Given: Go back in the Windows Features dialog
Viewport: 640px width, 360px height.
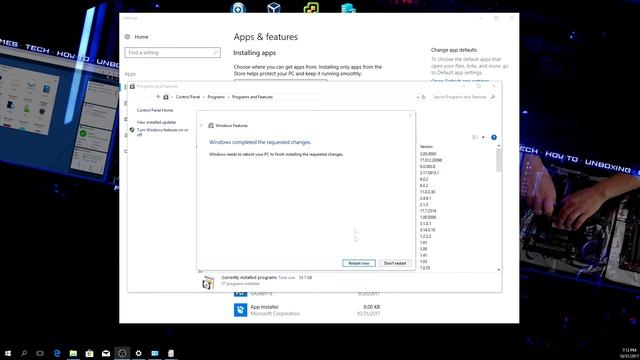Looking at the screenshot, I should pos(201,126).
